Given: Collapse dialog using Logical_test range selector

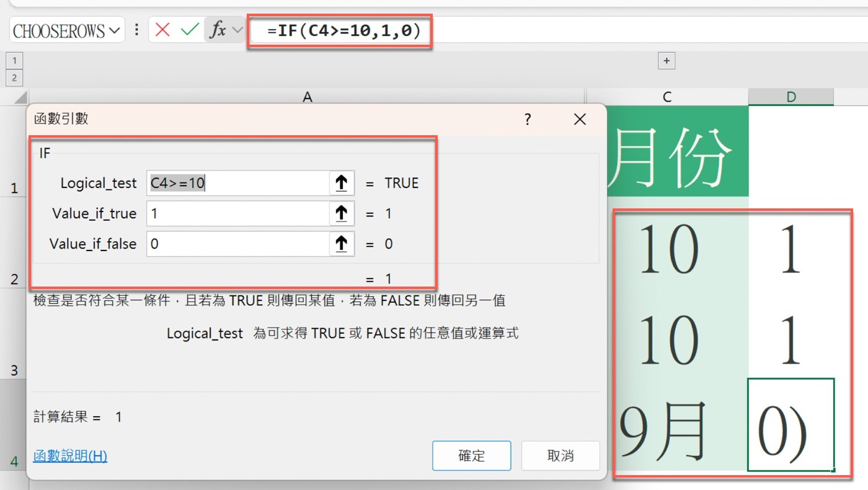Looking at the screenshot, I should [x=341, y=183].
